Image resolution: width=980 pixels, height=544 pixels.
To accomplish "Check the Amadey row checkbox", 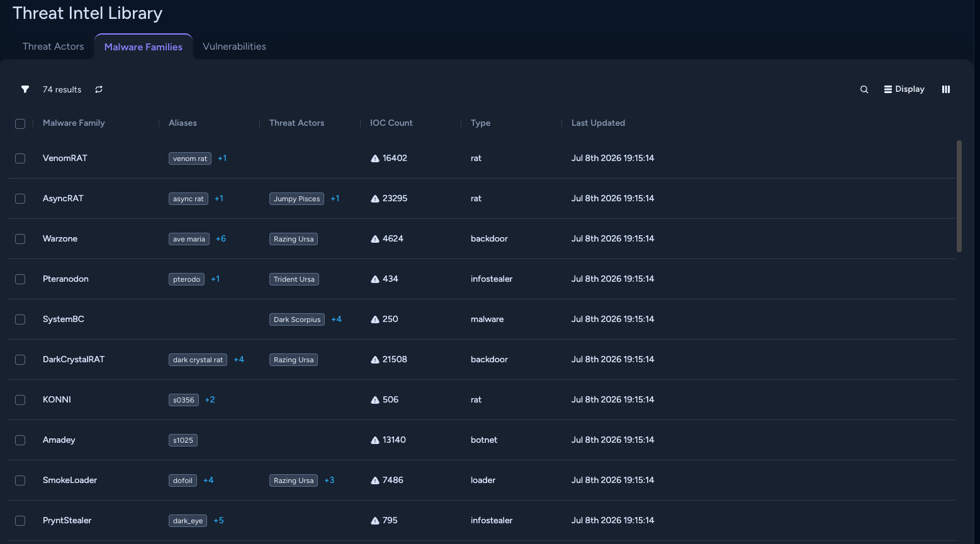I will (20, 440).
